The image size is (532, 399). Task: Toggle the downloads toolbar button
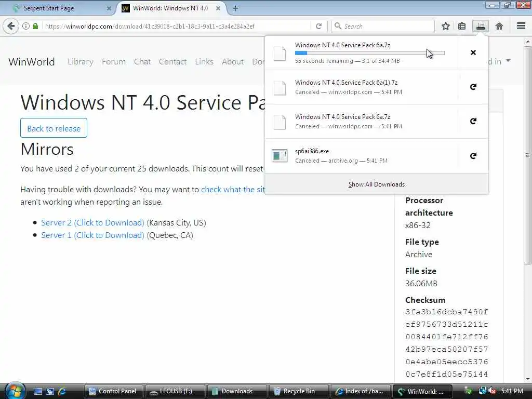point(481,26)
